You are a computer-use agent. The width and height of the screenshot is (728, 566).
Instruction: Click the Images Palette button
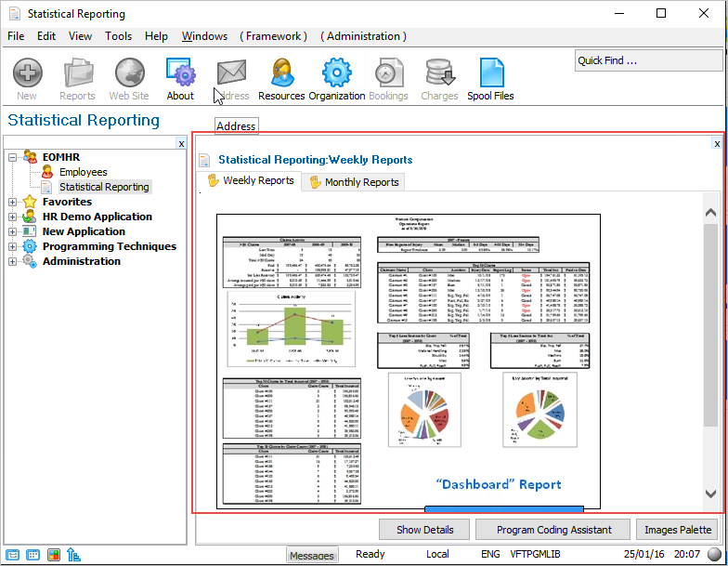(x=677, y=530)
